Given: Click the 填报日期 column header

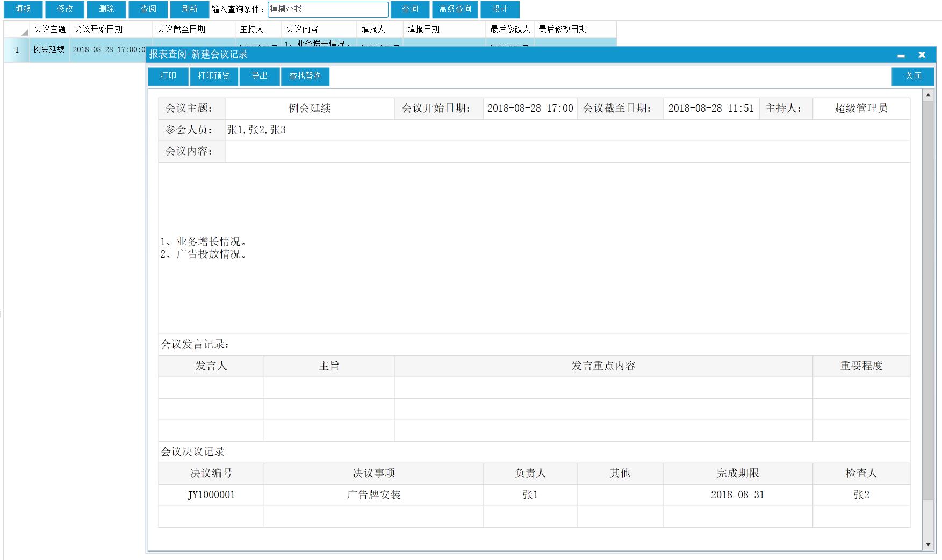Looking at the screenshot, I should tap(444, 29).
